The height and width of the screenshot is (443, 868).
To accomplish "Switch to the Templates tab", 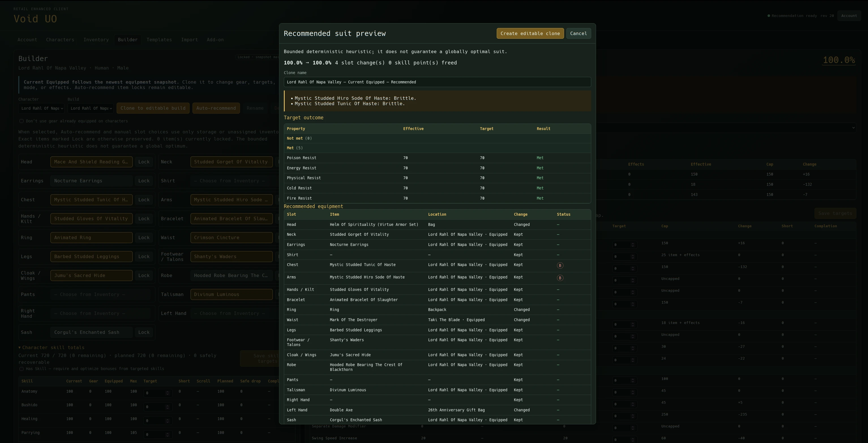I will click(x=159, y=40).
